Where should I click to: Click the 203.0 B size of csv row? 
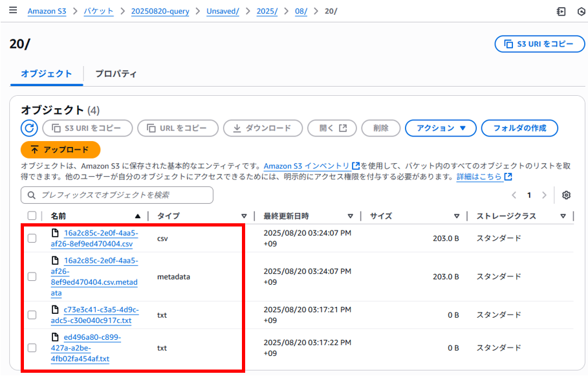(446, 238)
